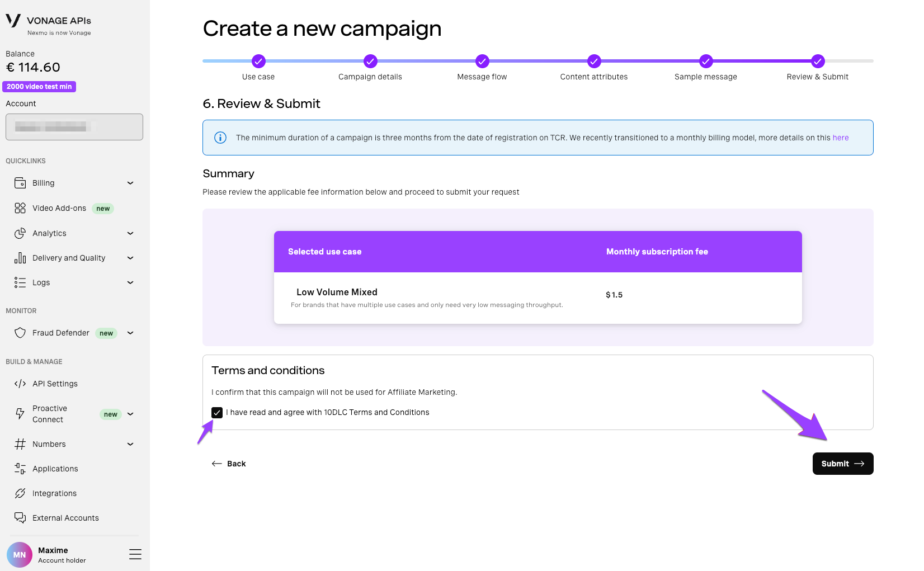Expand the Logs menu chevron

(x=130, y=282)
